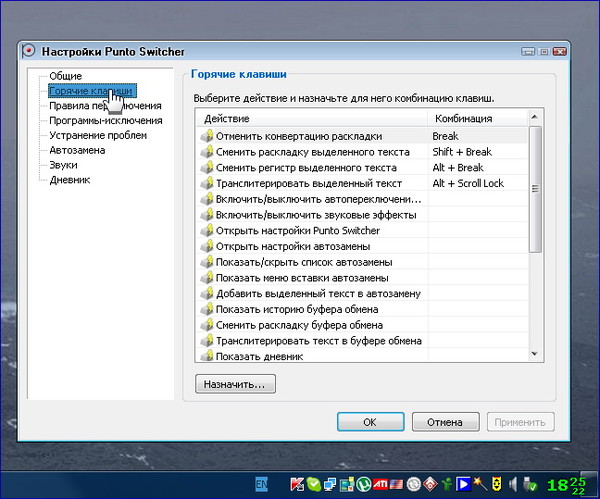Click the icon beside Сменить раскладку выделенного текста
Viewport: 600px width, 499px height.
pos(207,152)
